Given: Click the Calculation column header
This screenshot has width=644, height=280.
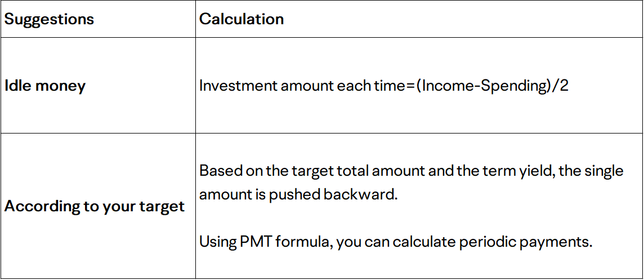Looking at the screenshot, I should [241, 19].
